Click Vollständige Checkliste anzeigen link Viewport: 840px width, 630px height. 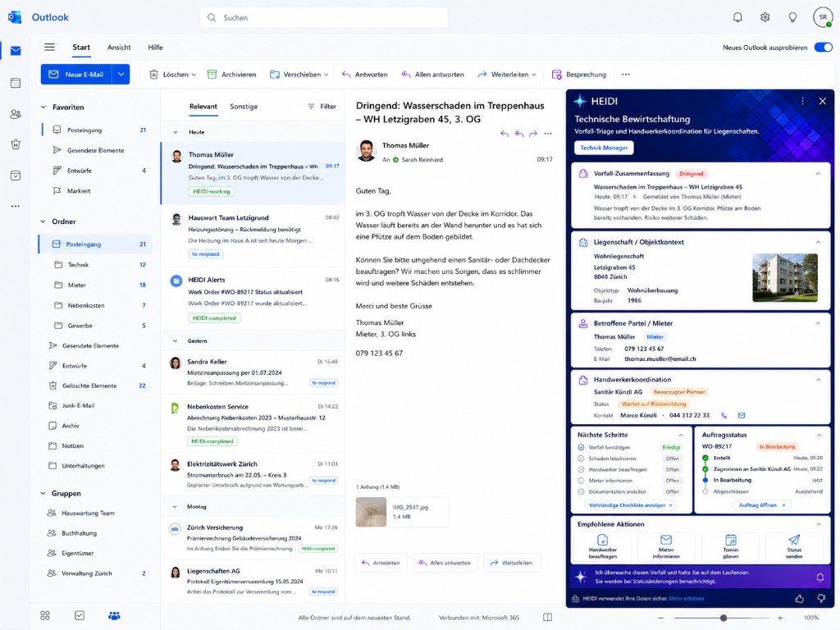point(631,505)
